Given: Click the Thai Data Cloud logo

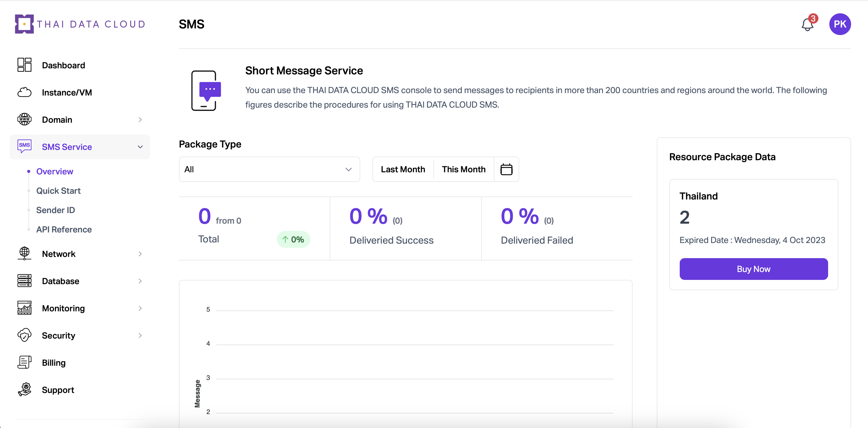Looking at the screenshot, I should pos(80,24).
